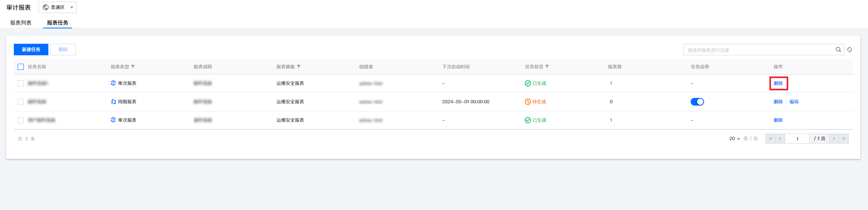
Task: Click the 创建者 column header
Action: (x=366, y=67)
